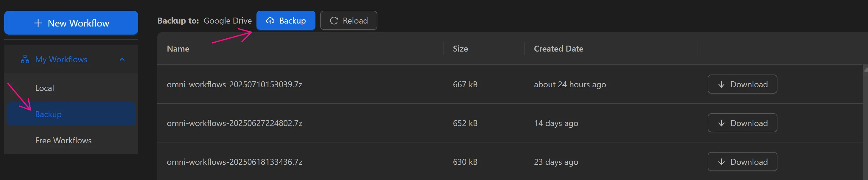Click the plus icon on New Workflow

38,23
